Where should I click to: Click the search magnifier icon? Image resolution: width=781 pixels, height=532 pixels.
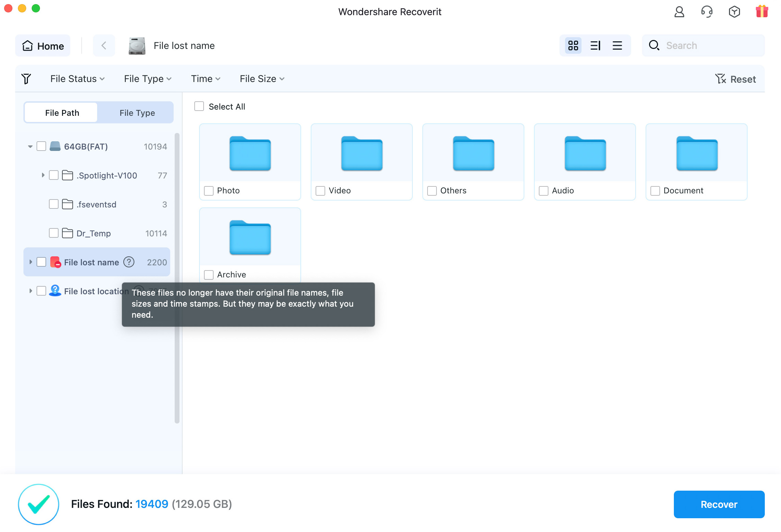point(654,45)
